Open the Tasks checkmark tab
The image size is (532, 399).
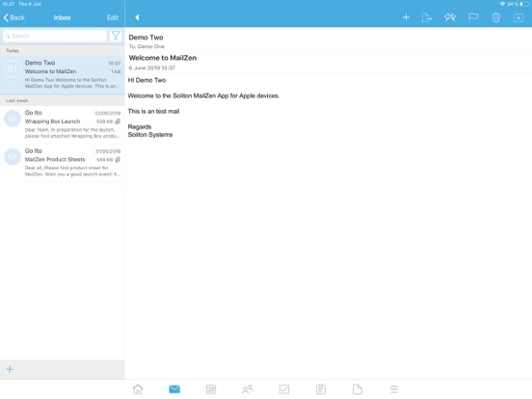[x=284, y=388]
